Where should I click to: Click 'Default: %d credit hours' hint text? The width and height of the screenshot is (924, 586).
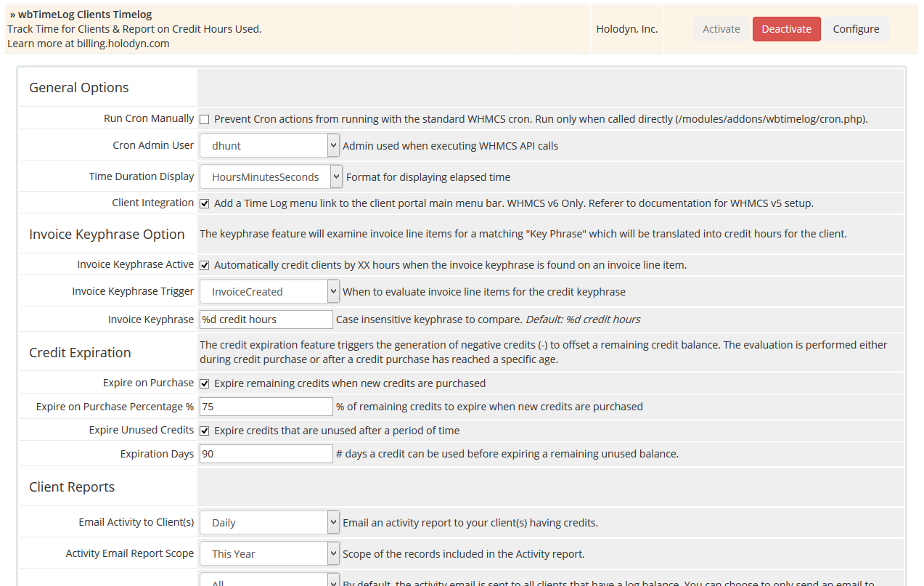click(583, 320)
